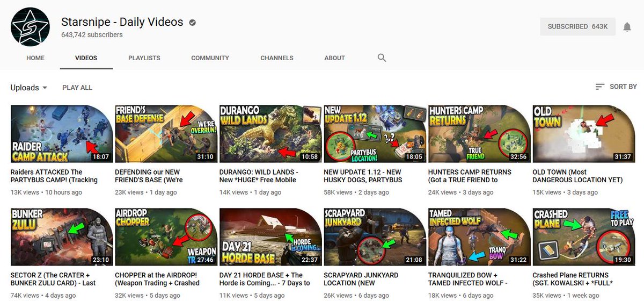Click the channel name 'Starsnipe - Daily Videos'

click(x=122, y=23)
